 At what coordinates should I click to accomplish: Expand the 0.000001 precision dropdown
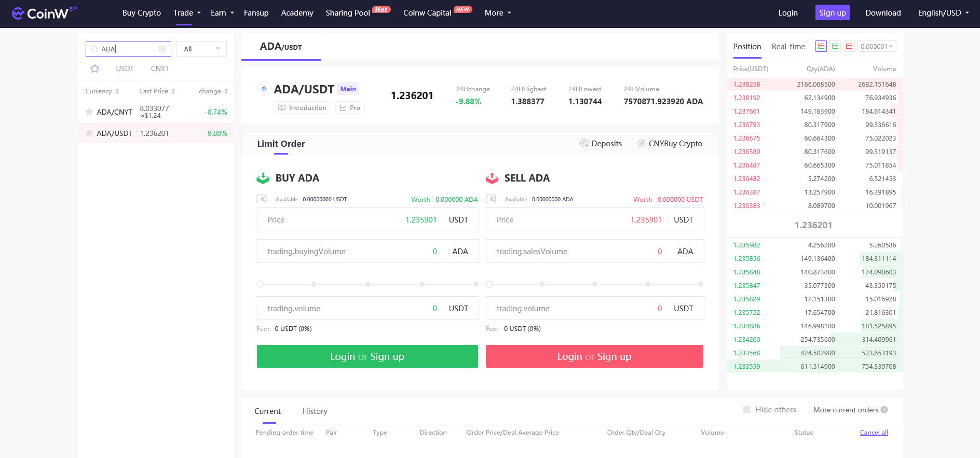pos(877,47)
